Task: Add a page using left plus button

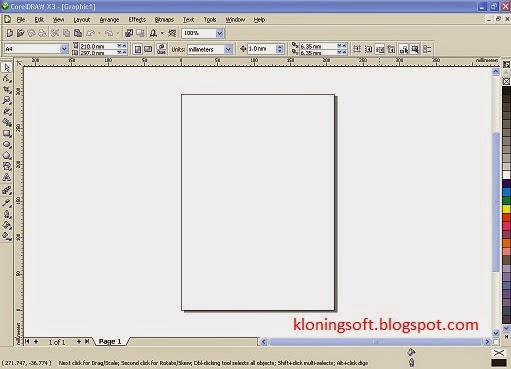Action: (36, 341)
